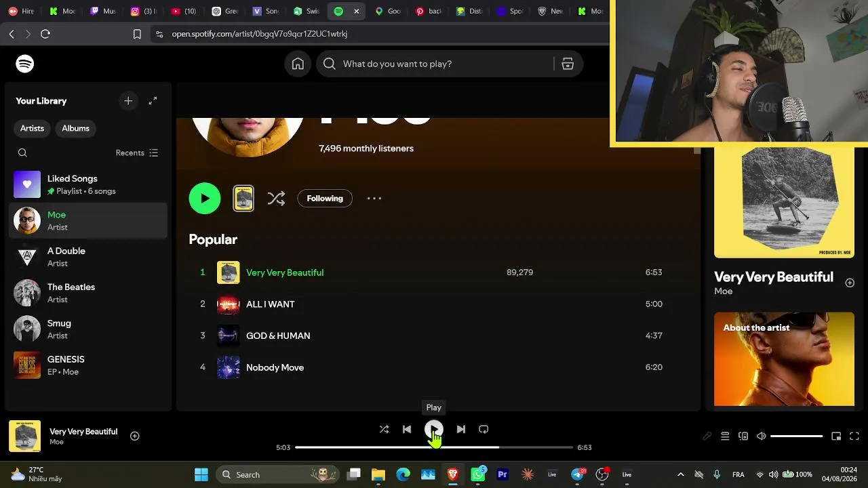868x488 pixels.
Task: Open A Double artist in library
Action: tap(88, 257)
